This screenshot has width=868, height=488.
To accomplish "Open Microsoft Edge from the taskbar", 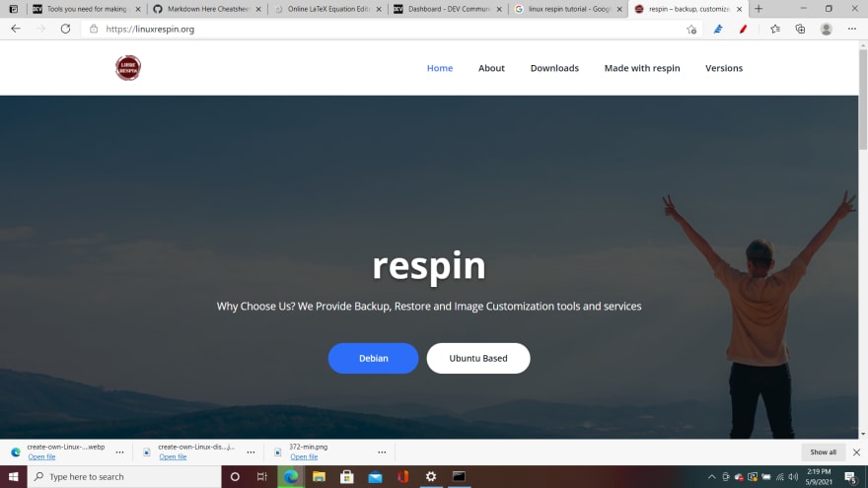I will (x=291, y=476).
